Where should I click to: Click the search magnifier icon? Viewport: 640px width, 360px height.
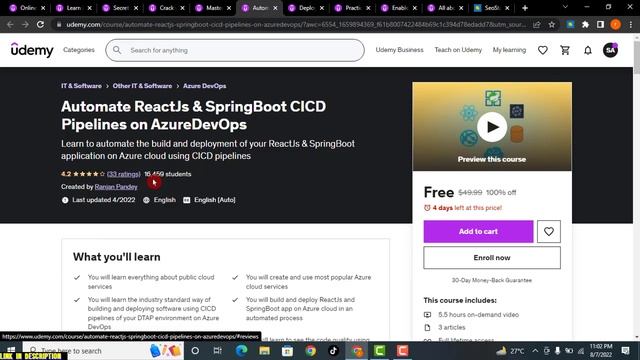[x=117, y=50]
